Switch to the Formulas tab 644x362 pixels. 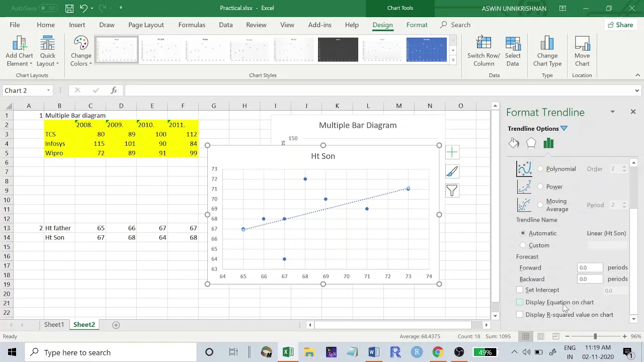pos(192,25)
